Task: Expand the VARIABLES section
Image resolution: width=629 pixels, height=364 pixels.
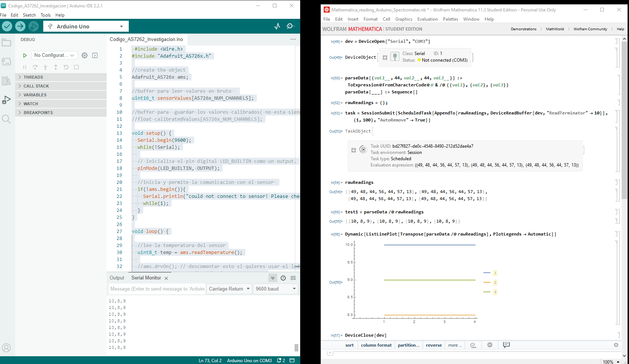Action: pos(61,95)
